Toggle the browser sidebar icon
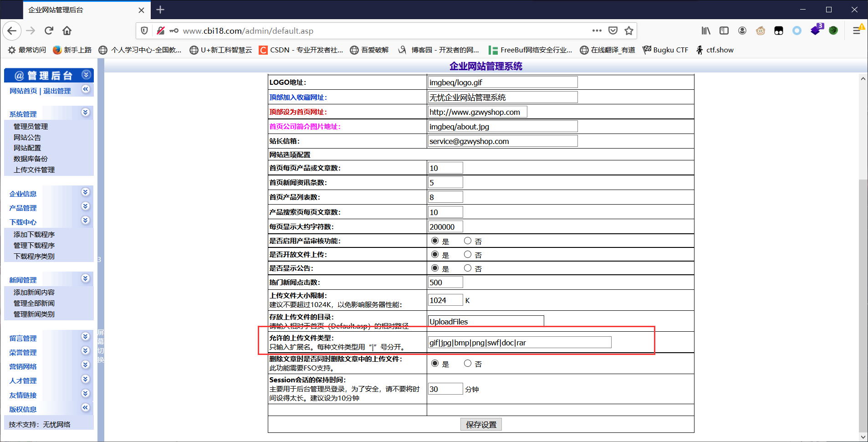This screenshot has height=442, width=868. (x=724, y=31)
